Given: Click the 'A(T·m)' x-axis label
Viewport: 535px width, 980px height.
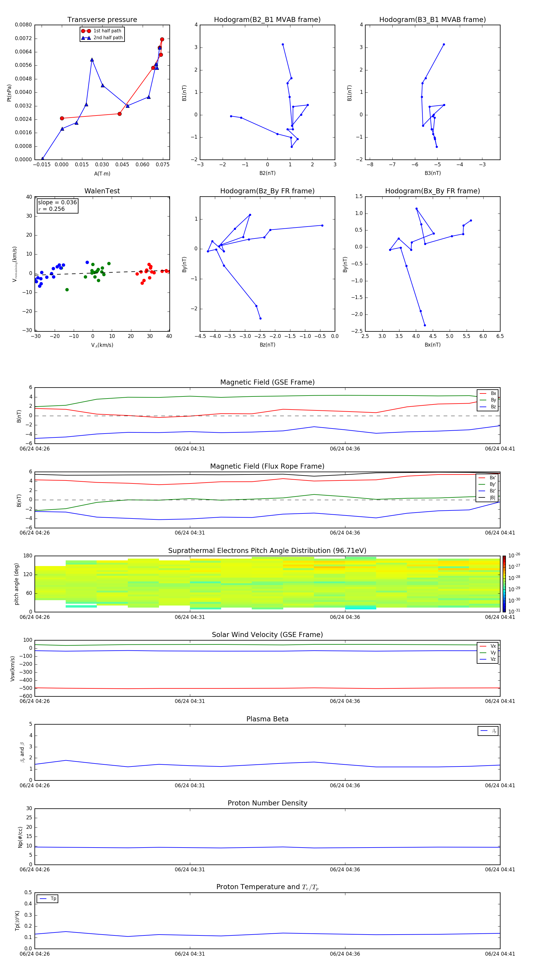Looking at the screenshot, I should click(102, 173).
